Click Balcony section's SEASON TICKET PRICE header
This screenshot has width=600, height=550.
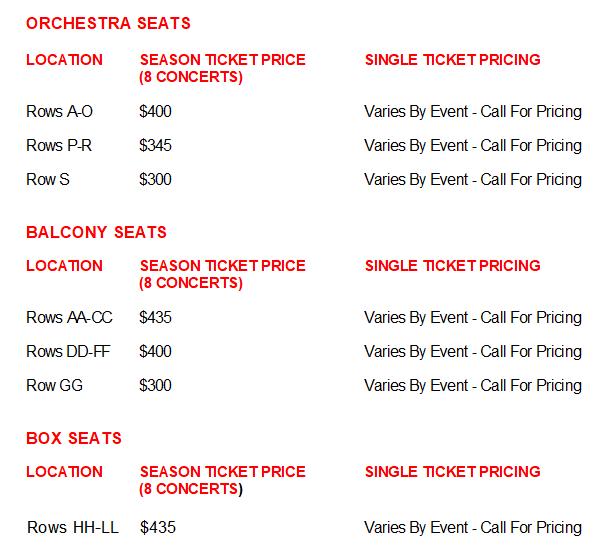(222, 266)
